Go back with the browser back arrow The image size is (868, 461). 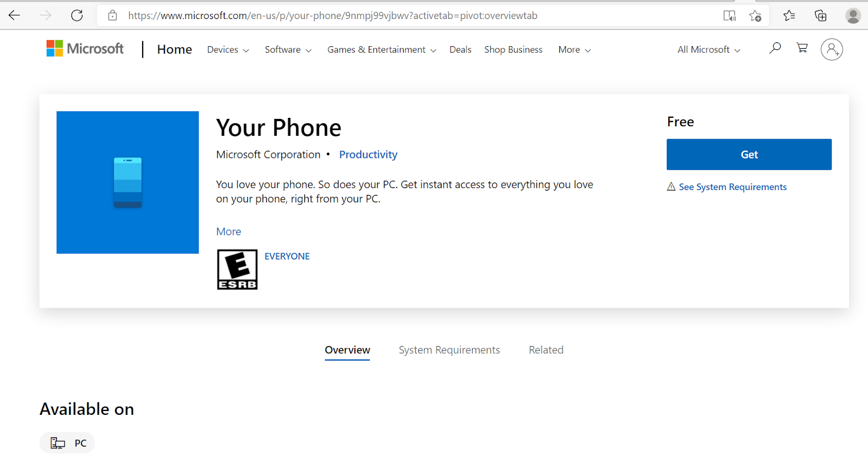pos(15,15)
